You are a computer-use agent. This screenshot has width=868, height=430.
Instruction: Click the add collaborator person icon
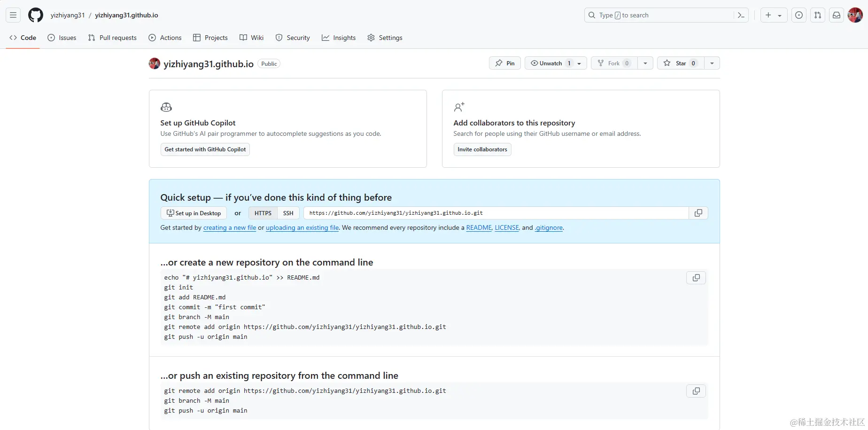(x=459, y=107)
